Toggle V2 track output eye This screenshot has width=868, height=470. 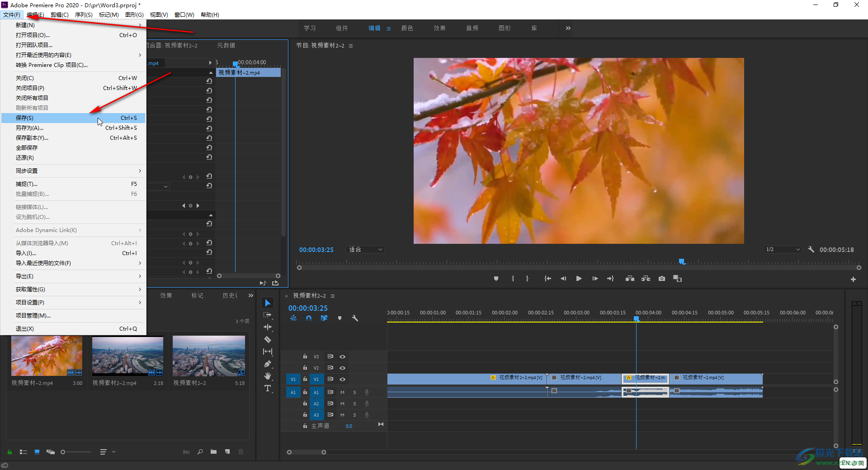(342, 368)
